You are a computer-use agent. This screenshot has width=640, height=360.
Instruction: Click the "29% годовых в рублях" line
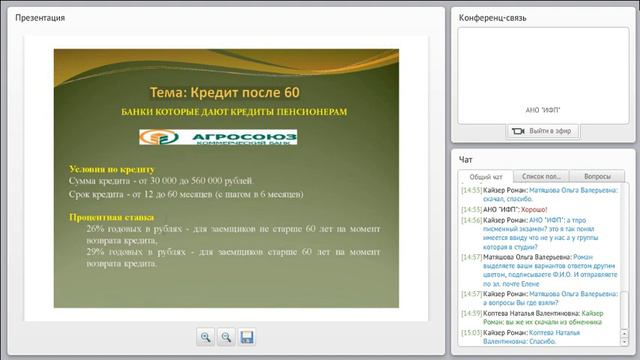click(x=233, y=258)
